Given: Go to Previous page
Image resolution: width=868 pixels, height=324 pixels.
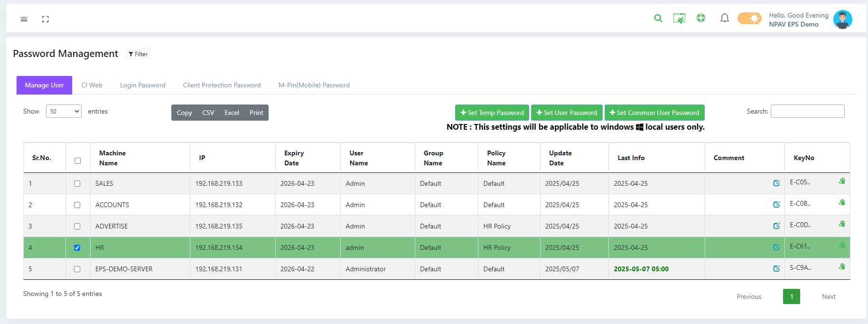Looking at the screenshot, I should click(749, 296).
